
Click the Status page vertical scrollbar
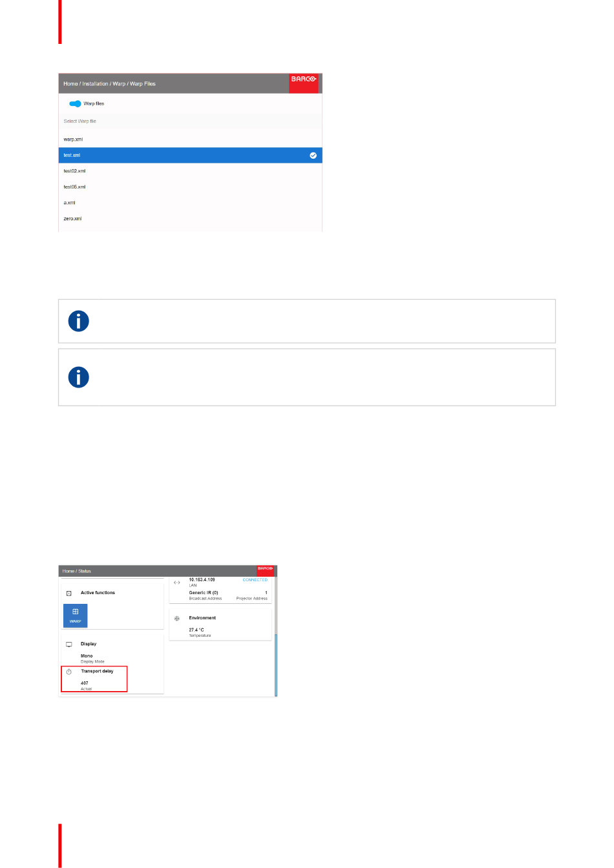(276, 664)
